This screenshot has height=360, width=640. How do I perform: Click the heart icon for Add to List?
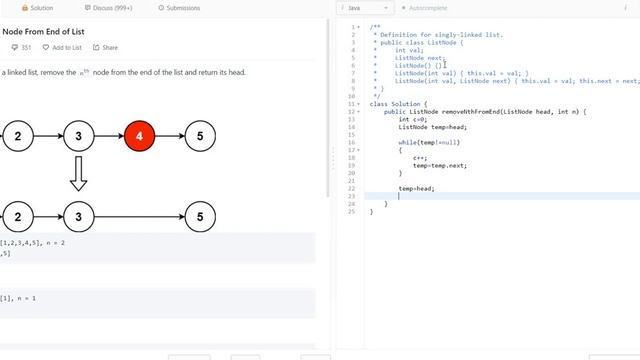46,47
